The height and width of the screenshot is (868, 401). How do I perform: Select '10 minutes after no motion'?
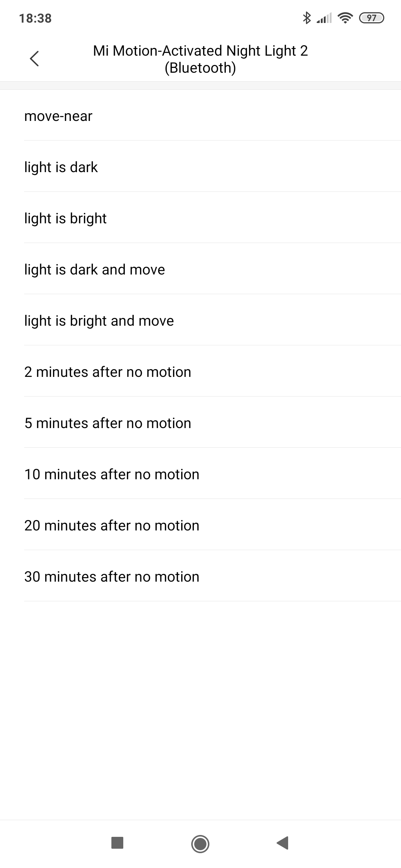[x=200, y=474]
